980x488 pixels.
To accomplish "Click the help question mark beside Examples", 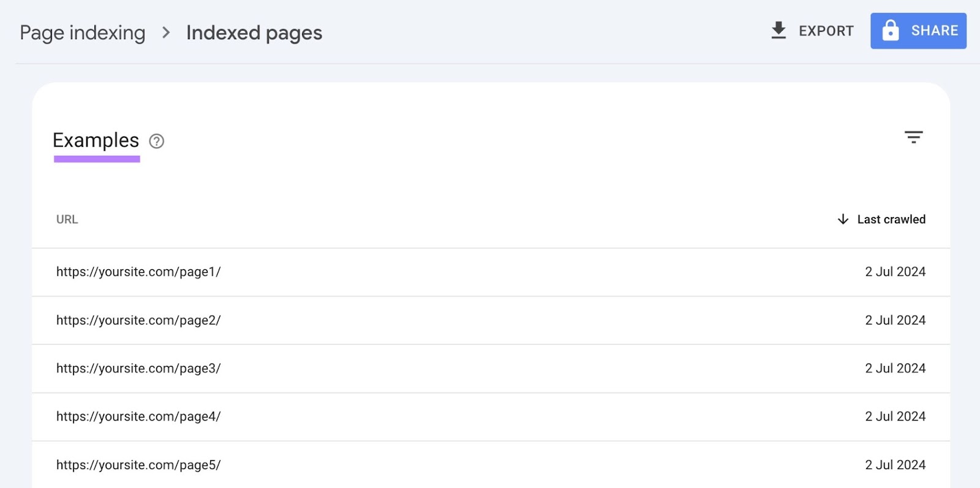I will [156, 142].
